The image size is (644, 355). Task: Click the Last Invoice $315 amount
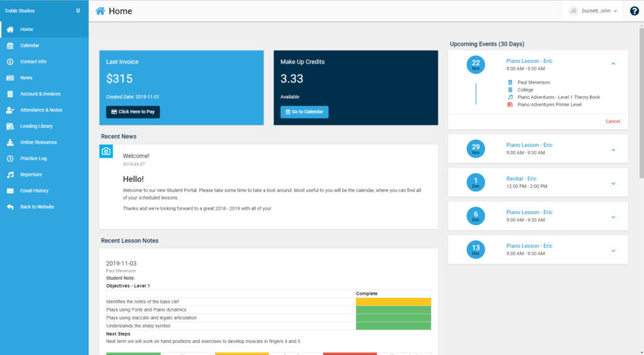click(x=119, y=79)
